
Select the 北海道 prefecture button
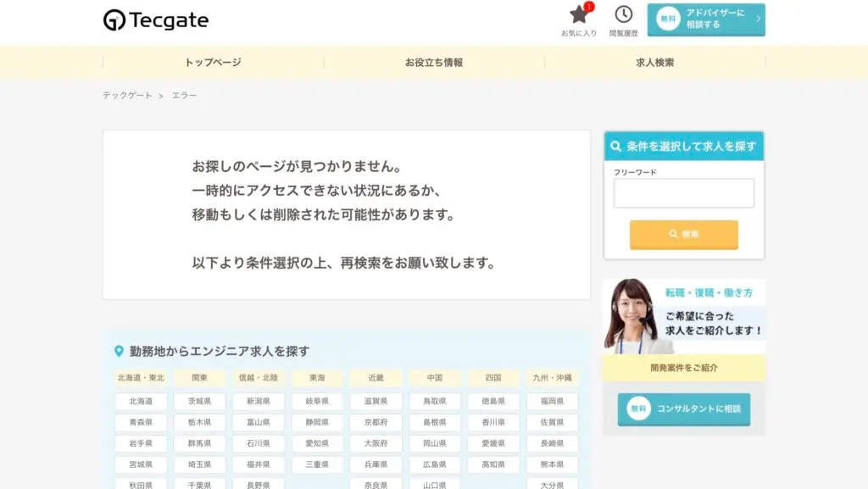point(141,401)
